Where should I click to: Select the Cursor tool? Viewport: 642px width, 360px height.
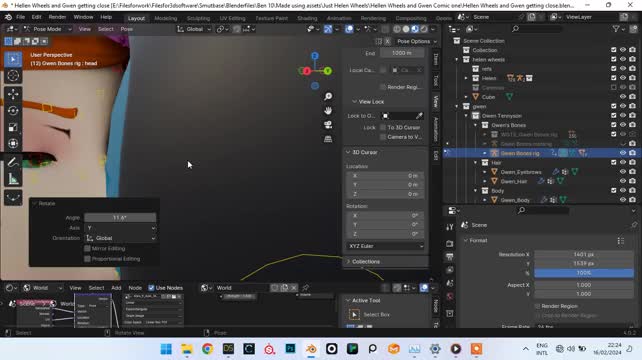tap(13, 76)
